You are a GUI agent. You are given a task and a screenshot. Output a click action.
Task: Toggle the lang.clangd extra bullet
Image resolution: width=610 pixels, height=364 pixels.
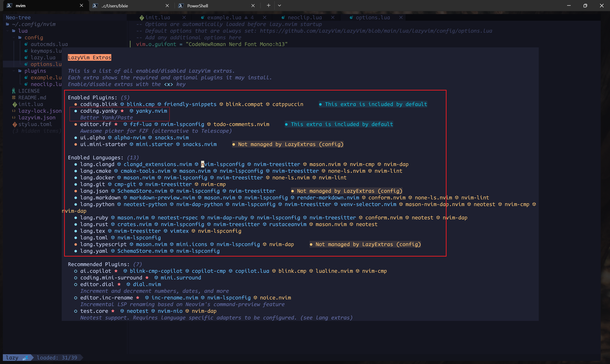pyautogui.click(x=76, y=164)
